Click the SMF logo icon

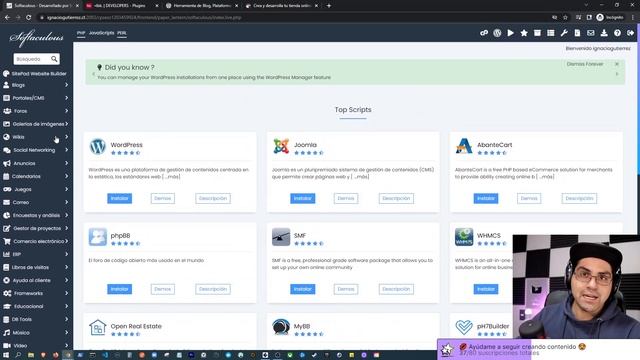(x=281, y=237)
